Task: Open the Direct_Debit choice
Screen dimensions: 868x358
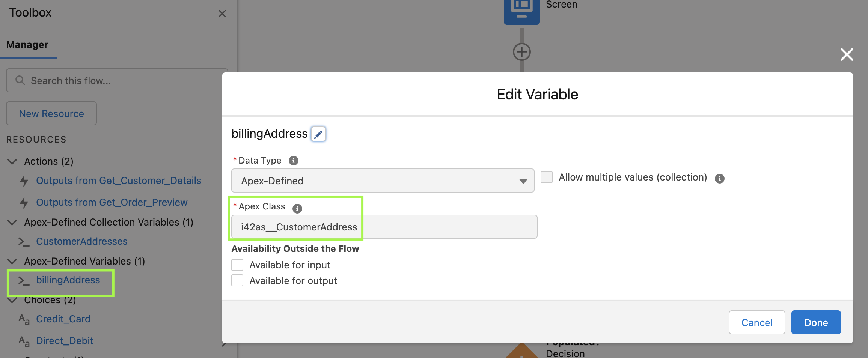Action: [x=65, y=341]
